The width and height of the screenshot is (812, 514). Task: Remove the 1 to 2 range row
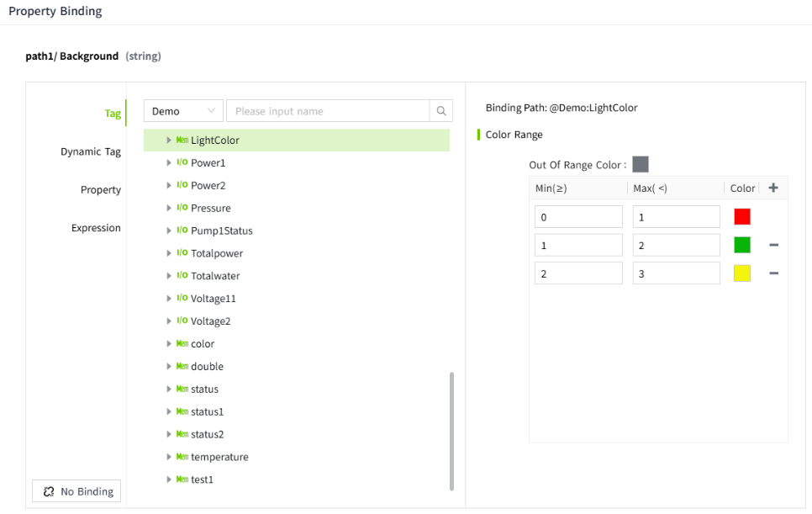point(773,245)
